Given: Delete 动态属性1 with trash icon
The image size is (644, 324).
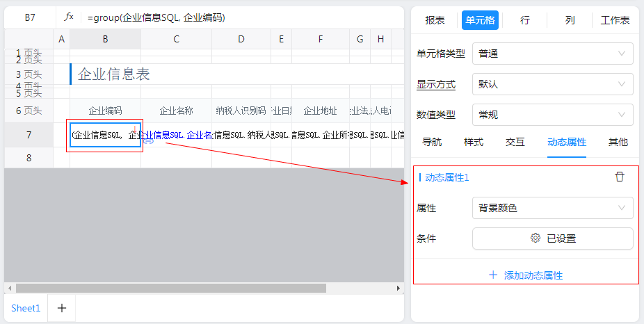Looking at the screenshot, I should 620,177.
